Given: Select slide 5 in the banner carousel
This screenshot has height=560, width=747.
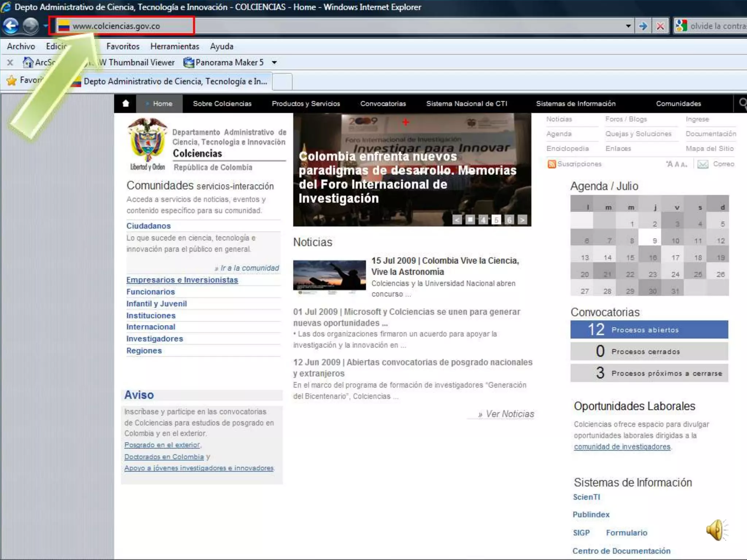Looking at the screenshot, I should click(496, 220).
